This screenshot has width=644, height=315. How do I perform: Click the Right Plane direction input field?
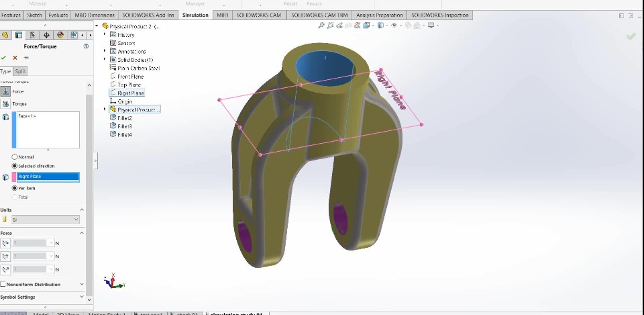point(48,177)
